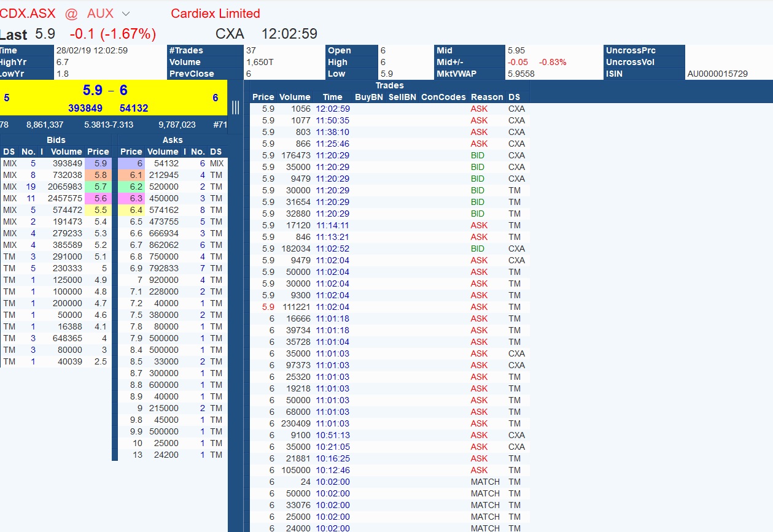Click the Mid+/- value -0.05 -0.83%
The image size is (773, 532).
[537, 62]
